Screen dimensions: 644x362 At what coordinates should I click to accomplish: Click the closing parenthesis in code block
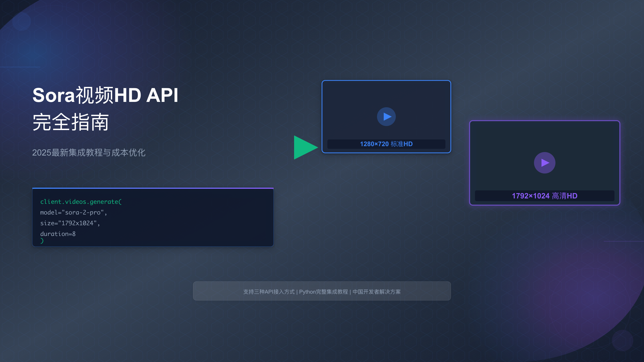(x=42, y=241)
